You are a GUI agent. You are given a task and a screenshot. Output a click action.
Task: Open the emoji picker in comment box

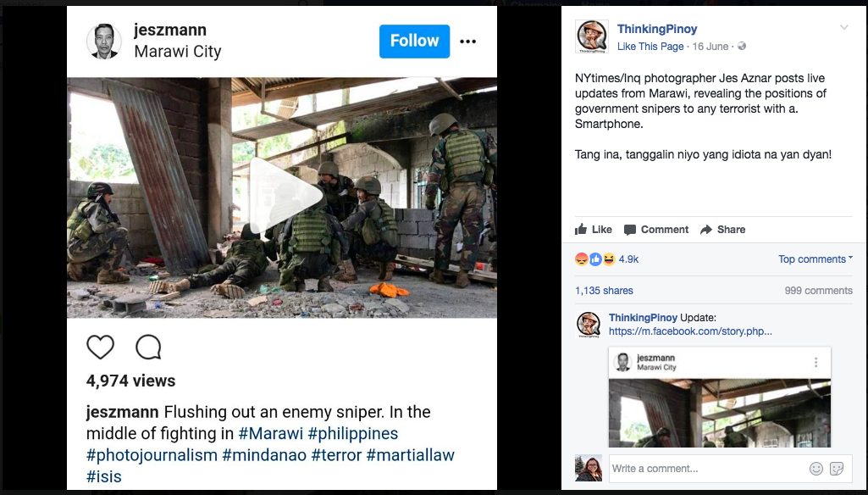pyautogui.click(x=816, y=469)
